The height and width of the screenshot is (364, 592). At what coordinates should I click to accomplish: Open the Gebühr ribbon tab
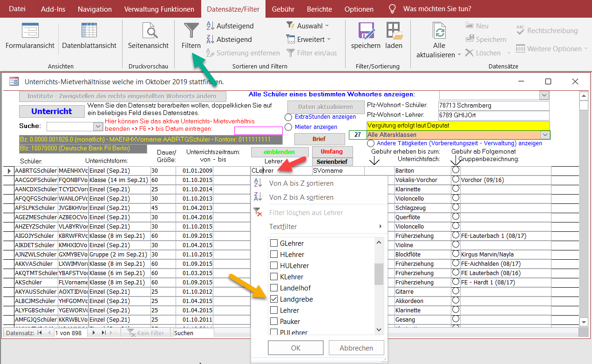(283, 9)
